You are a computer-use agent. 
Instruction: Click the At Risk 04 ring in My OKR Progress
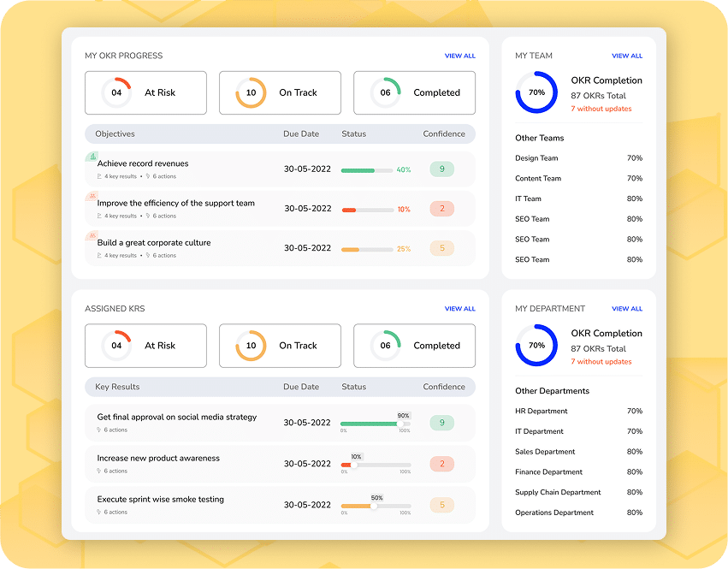(116, 92)
